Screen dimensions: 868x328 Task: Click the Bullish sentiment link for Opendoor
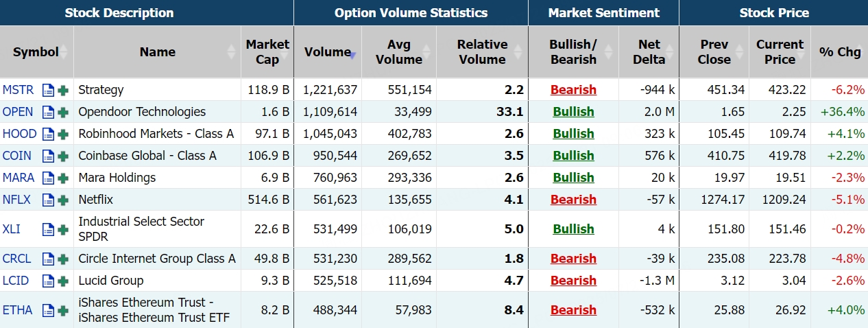[x=573, y=112]
